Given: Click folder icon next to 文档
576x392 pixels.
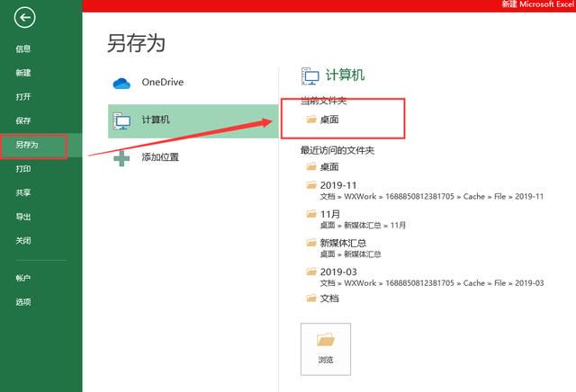Looking at the screenshot, I should pos(311,298).
